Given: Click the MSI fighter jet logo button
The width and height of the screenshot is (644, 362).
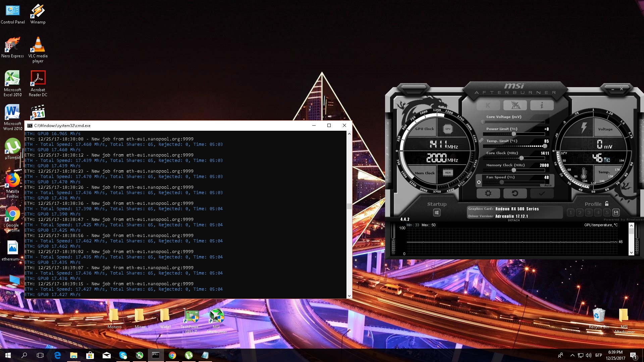Looking at the screenshot, I should coord(515,105).
